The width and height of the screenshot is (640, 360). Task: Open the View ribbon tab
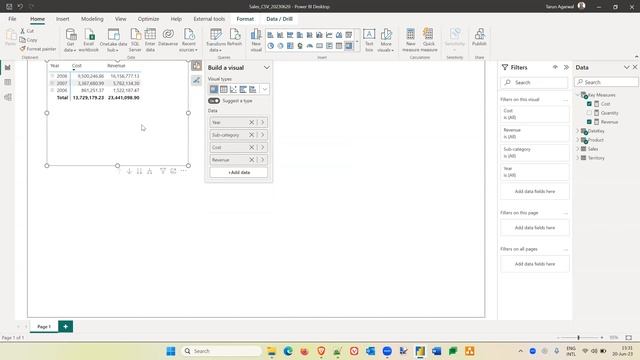coord(120,19)
